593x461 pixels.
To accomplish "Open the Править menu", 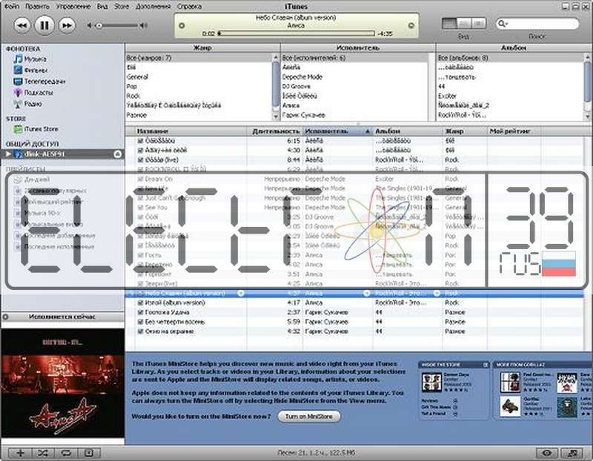I will coord(37,6).
